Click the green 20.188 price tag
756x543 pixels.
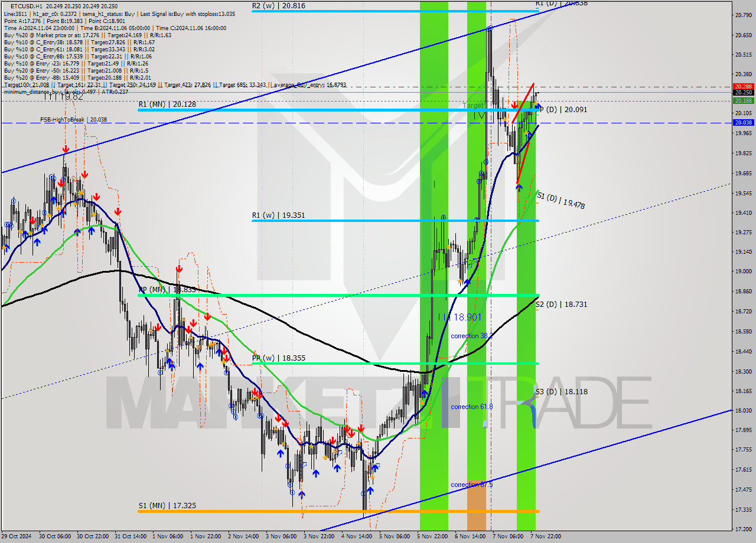tap(742, 100)
